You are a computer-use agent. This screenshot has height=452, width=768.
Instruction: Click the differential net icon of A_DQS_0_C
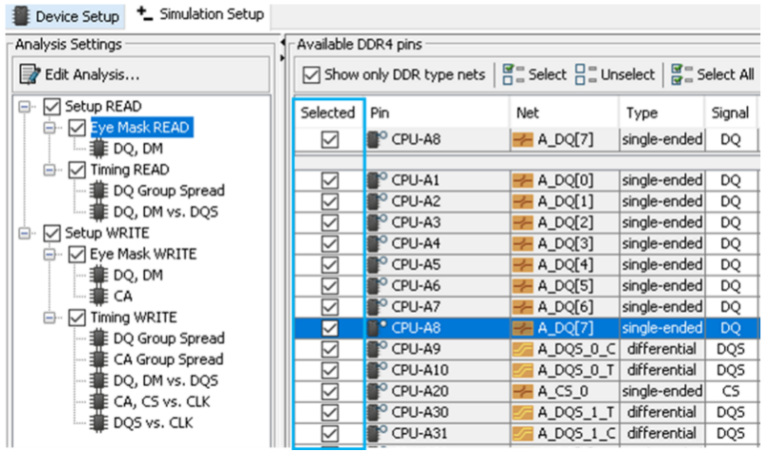pos(523,350)
